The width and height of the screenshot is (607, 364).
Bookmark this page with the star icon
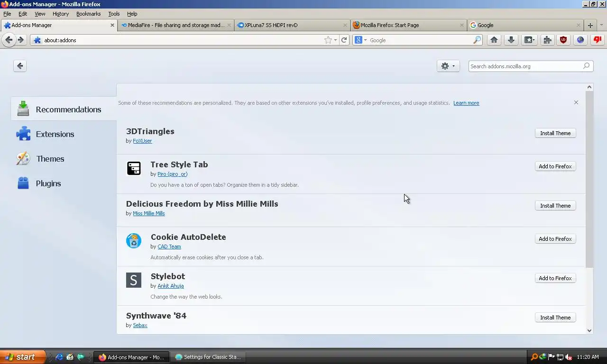pos(328,40)
